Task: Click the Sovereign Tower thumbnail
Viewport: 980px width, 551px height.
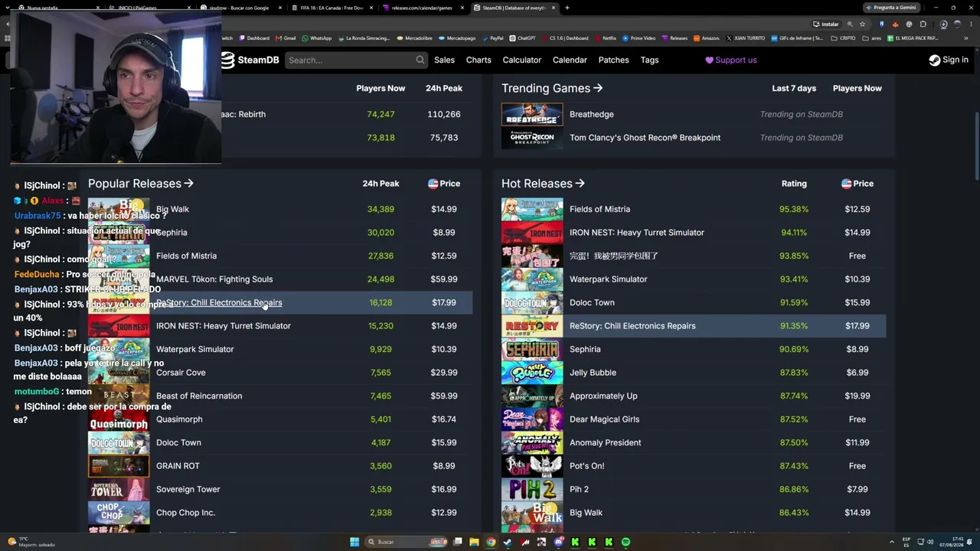Action: tap(119, 489)
